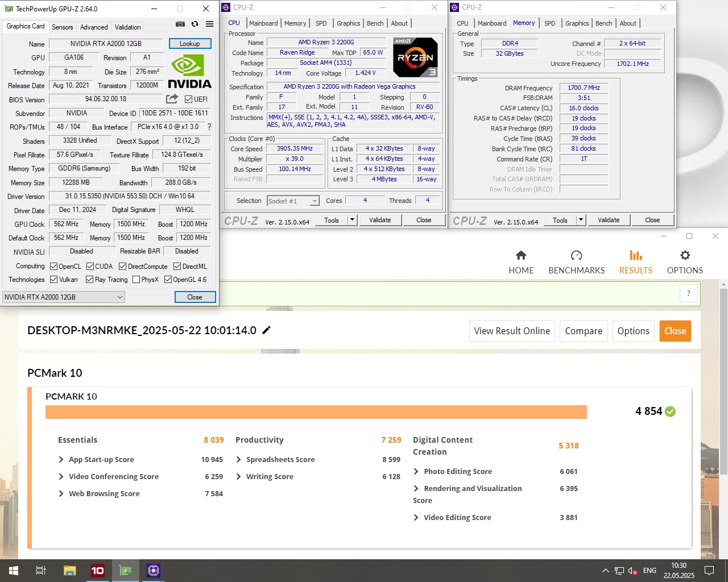Open the HOME icon in PCMark
The height and width of the screenshot is (582, 728).
[x=521, y=262]
